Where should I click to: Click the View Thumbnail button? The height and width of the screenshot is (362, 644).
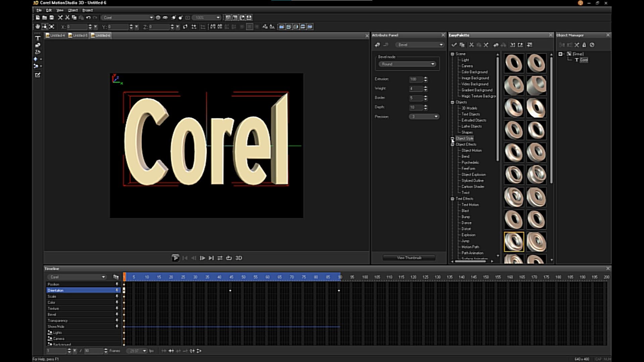pos(409,258)
